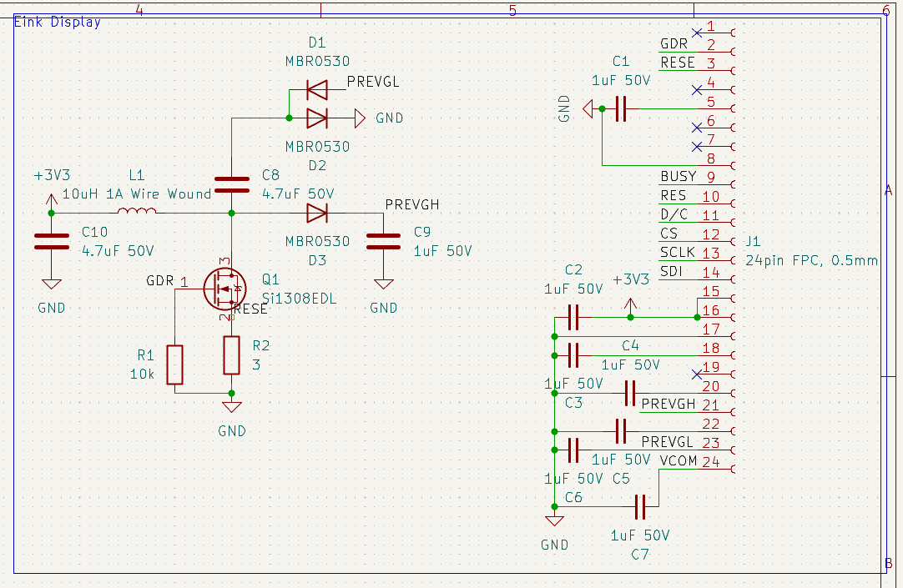Click the green junction dot below L1
903x588 pixels.
click(231, 213)
